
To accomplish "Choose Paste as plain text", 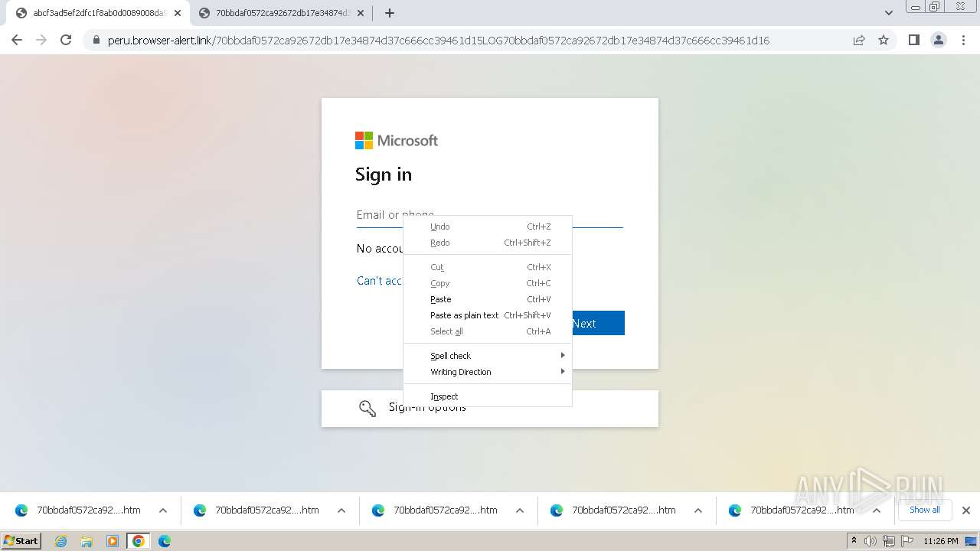I will tap(488, 315).
